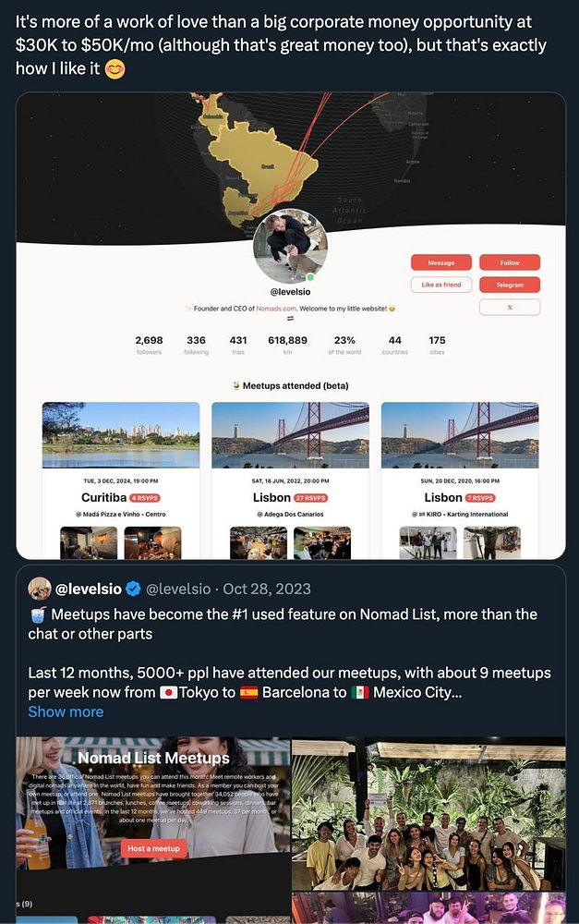
Task: Click the drink emoji starting the quoted tweet
Action: pos(37,614)
